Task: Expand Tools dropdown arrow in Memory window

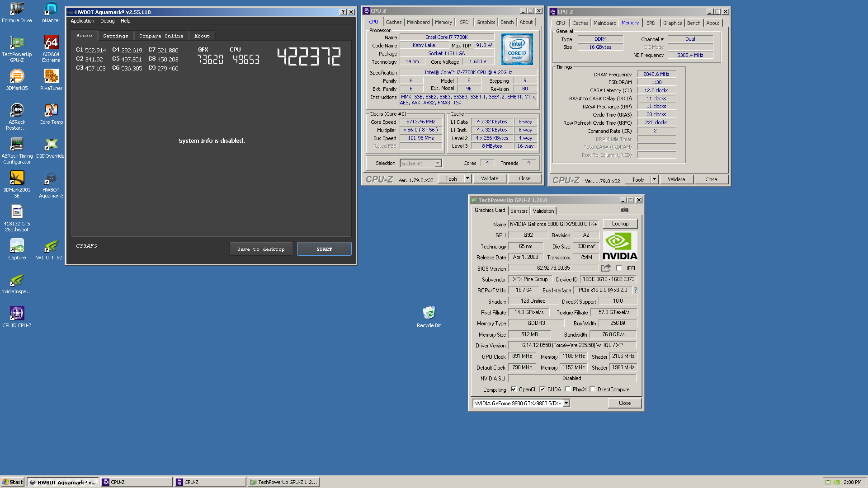Action: coord(654,179)
